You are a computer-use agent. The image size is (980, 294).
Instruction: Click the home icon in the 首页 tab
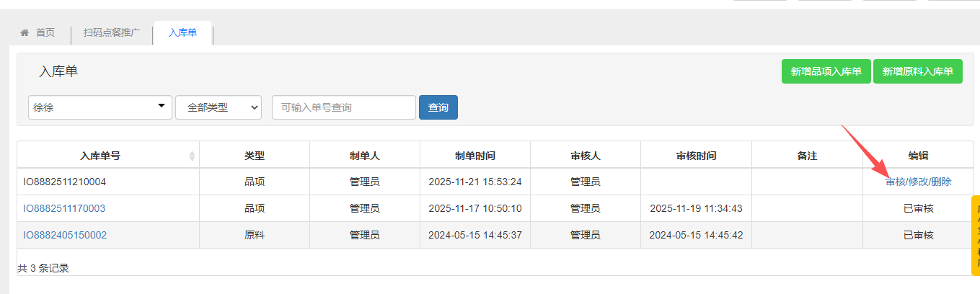[x=25, y=33]
